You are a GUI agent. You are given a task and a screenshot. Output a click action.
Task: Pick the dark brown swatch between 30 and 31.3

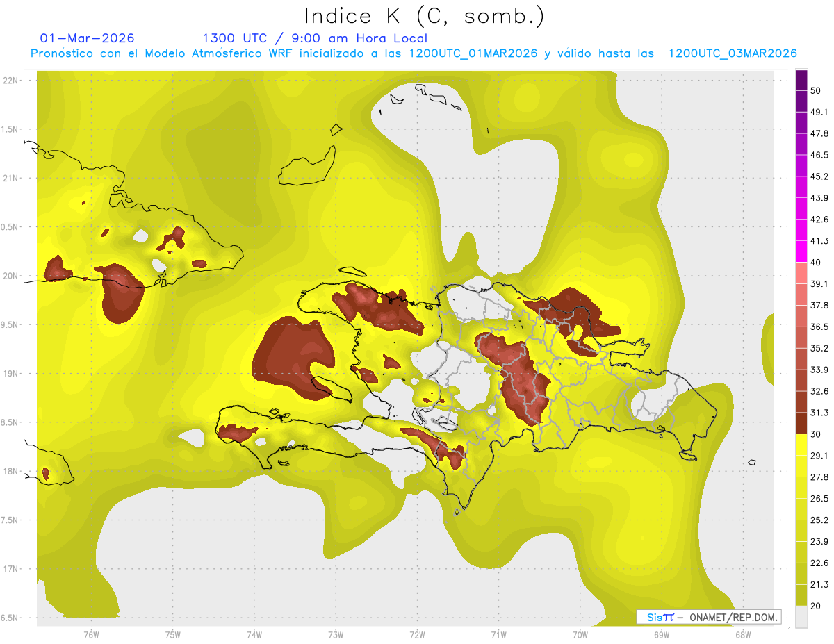click(x=801, y=423)
